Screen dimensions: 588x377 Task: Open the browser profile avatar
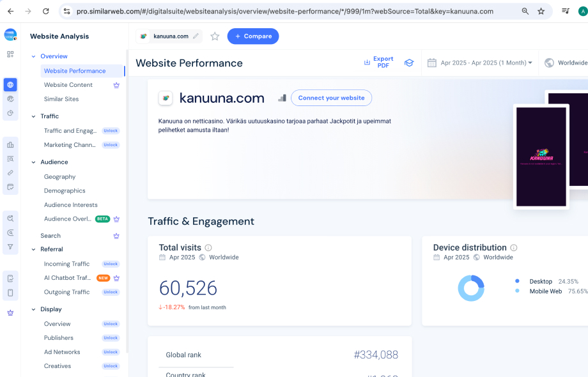583,12
